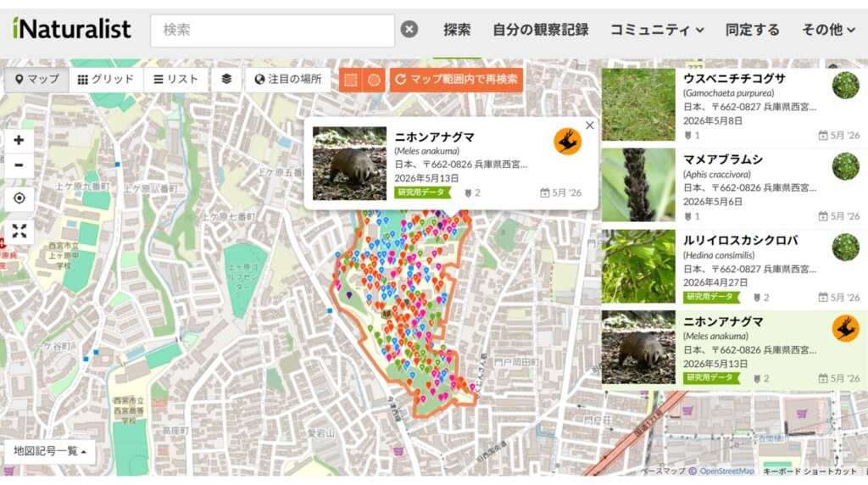Open the 注目の場所 button
868x485 pixels.
pos(288,79)
